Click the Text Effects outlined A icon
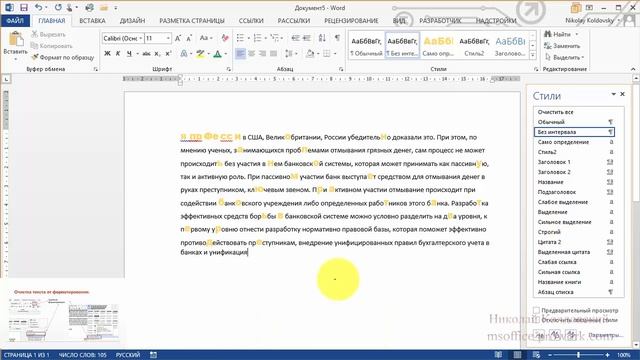Image resolution: width=640 pixels, height=360 pixels. pos(184,53)
